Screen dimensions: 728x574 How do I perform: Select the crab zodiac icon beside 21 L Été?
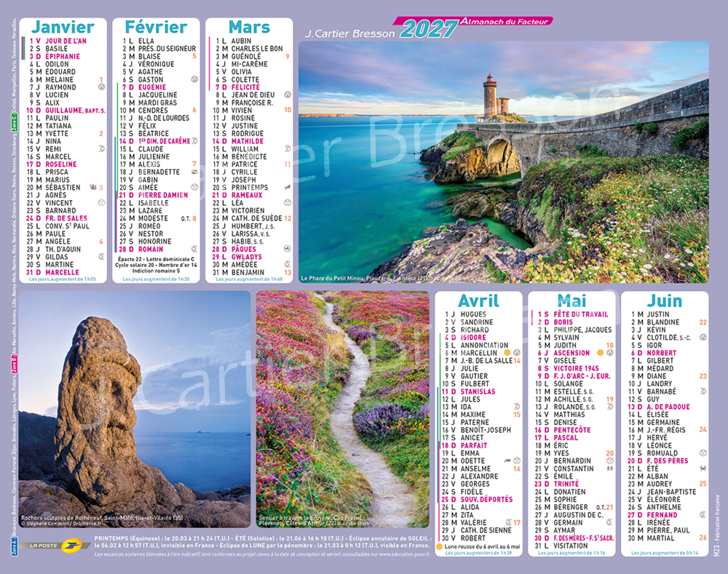(x=703, y=469)
